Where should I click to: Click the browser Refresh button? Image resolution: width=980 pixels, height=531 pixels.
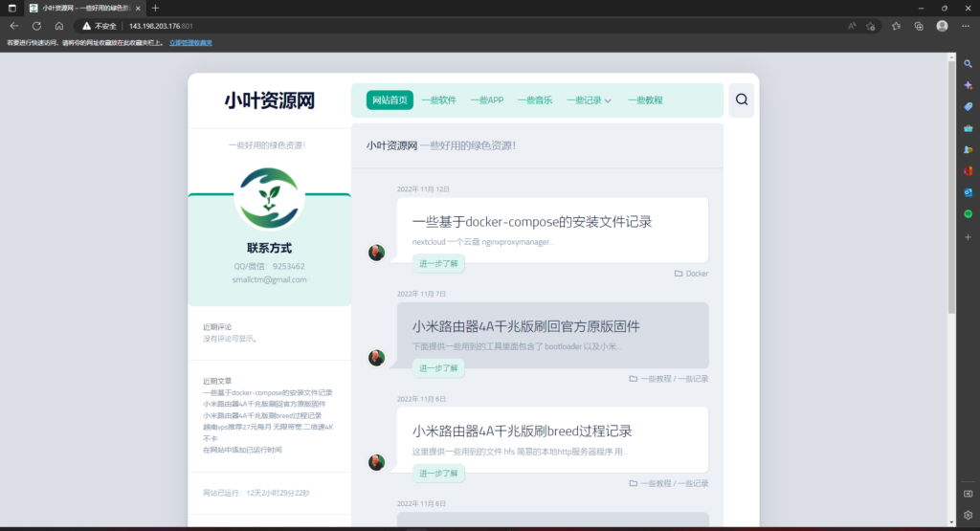[36, 26]
